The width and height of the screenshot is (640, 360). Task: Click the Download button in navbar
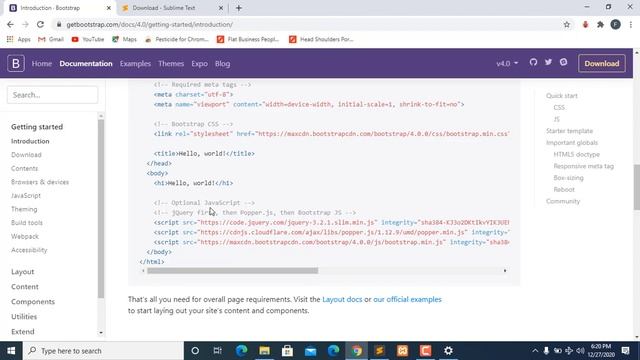(602, 64)
